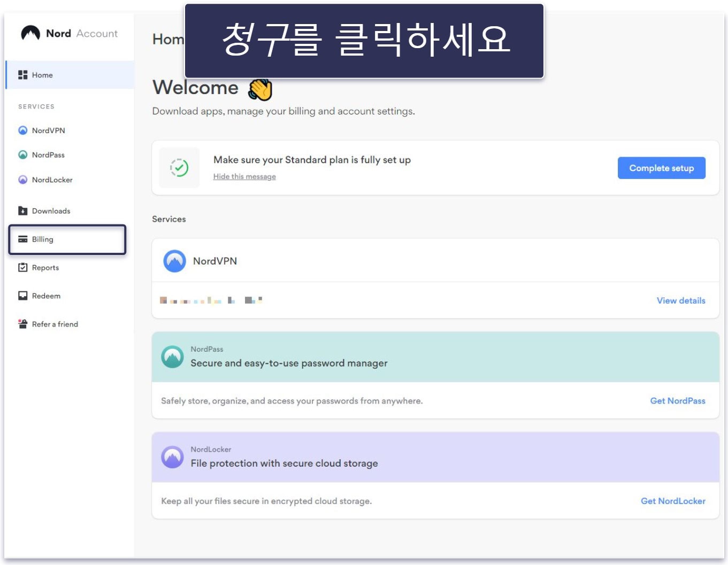Click the NordVPN service card heading
Screen dimensions: 728x565
point(215,261)
